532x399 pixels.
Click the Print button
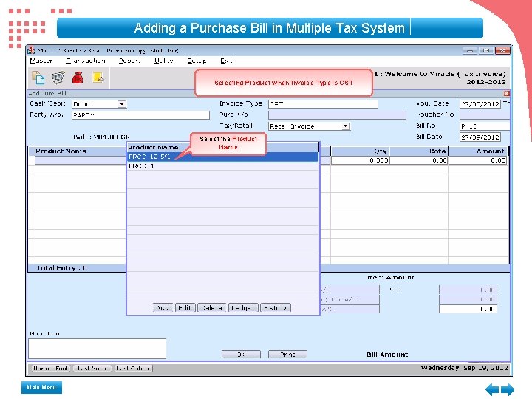point(287,355)
